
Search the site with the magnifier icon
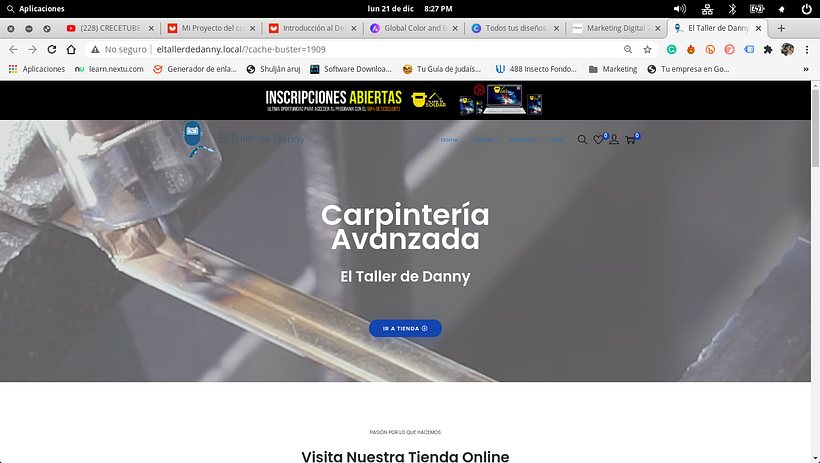[582, 140]
